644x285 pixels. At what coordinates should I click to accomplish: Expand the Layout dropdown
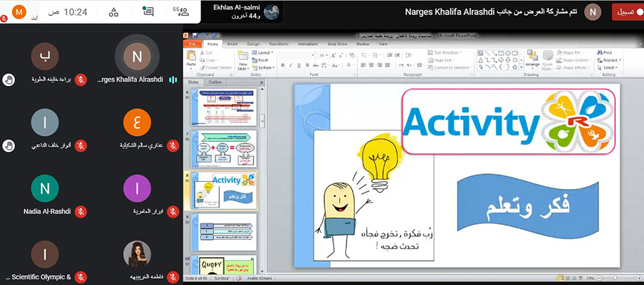(x=263, y=53)
